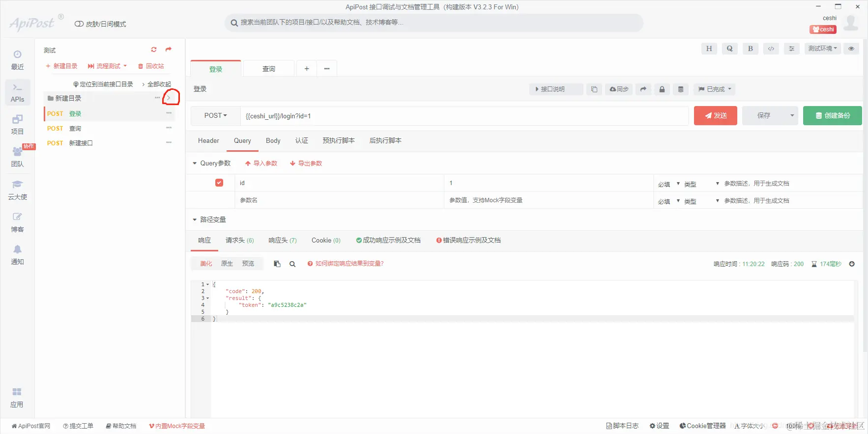The image size is (868, 434).
Task: Click the sliders settings toolbar icon
Action: 791,49
